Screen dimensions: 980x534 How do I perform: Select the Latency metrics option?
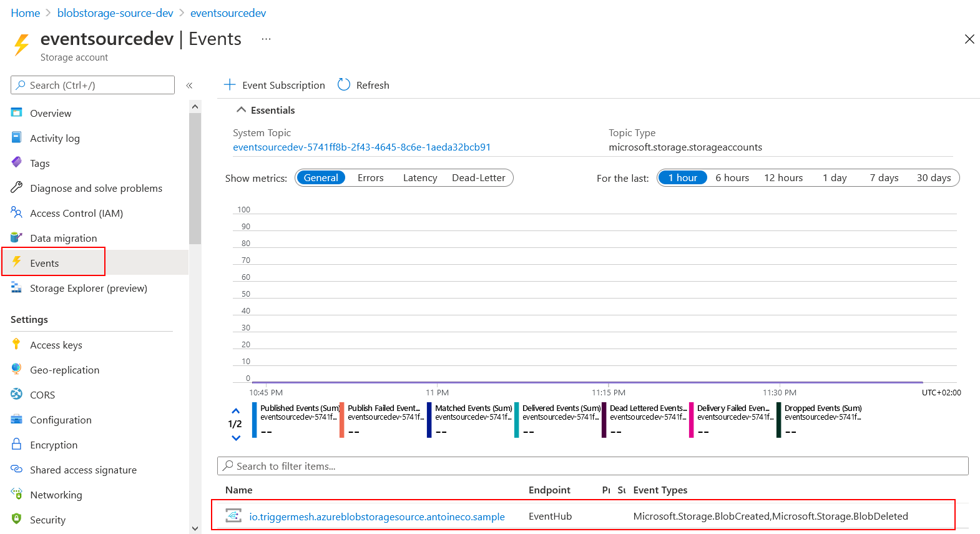(420, 178)
